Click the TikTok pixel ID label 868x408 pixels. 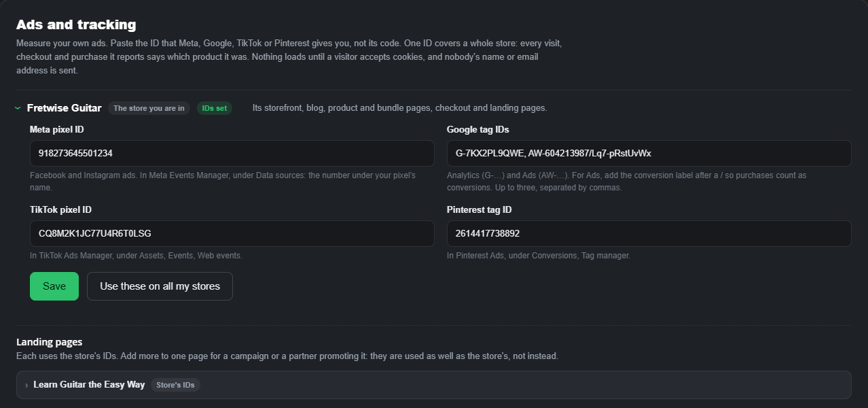click(x=60, y=209)
